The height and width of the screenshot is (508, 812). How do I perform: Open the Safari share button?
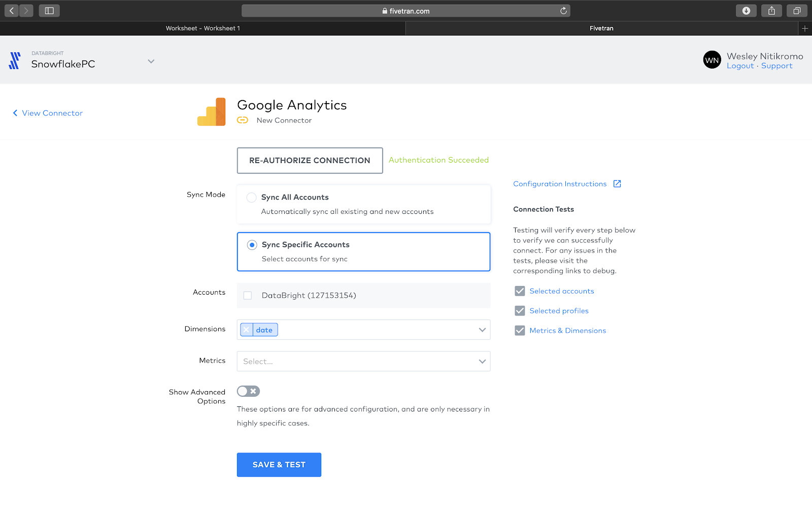click(771, 11)
